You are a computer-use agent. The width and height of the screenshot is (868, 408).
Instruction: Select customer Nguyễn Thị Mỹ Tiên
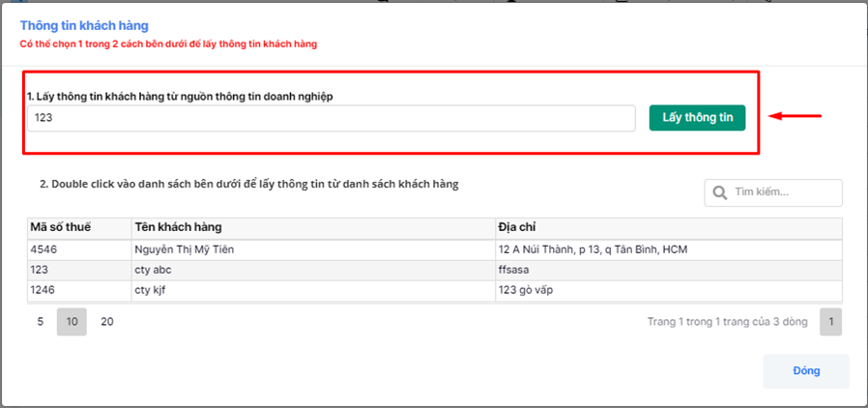(185, 249)
